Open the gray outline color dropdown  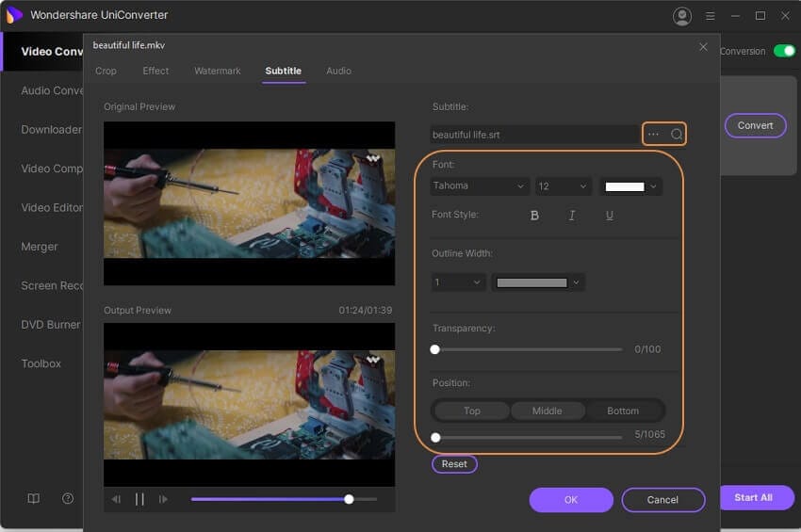pos(538,282)
